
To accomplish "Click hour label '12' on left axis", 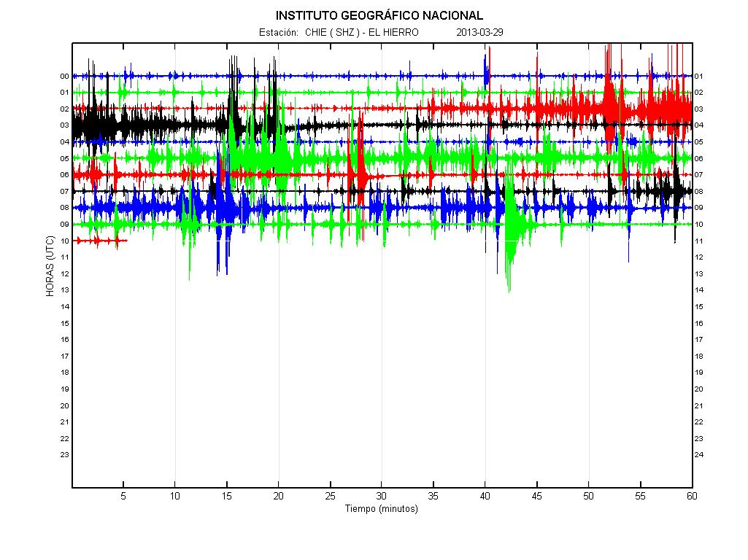I will tap(64, 274).
